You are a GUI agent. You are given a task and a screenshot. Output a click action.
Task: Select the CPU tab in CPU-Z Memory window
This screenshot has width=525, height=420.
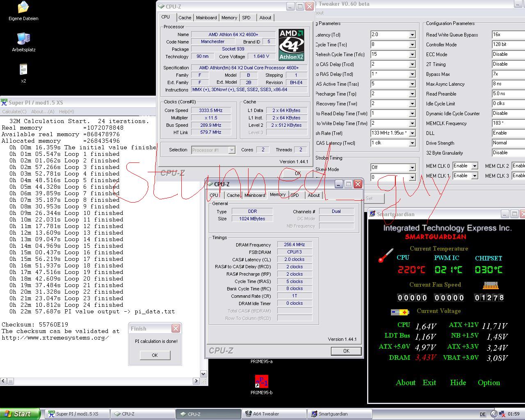pos(214,195)
